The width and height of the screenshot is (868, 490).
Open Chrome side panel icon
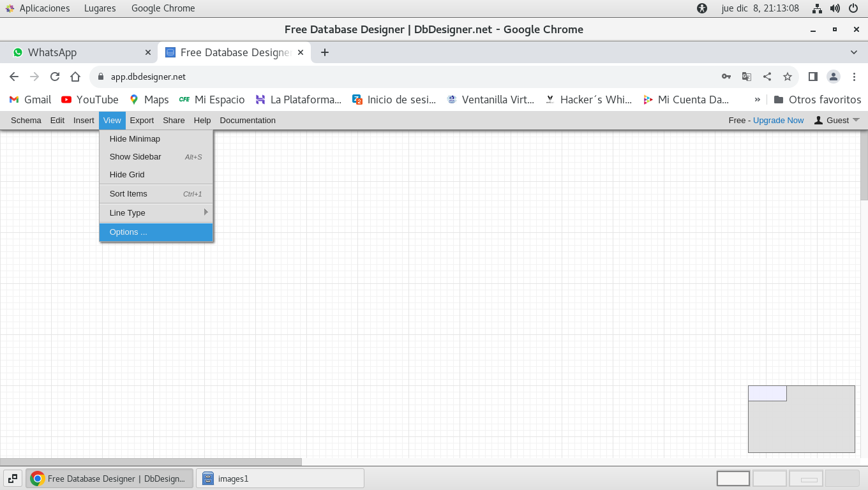[x=812, y=77]
